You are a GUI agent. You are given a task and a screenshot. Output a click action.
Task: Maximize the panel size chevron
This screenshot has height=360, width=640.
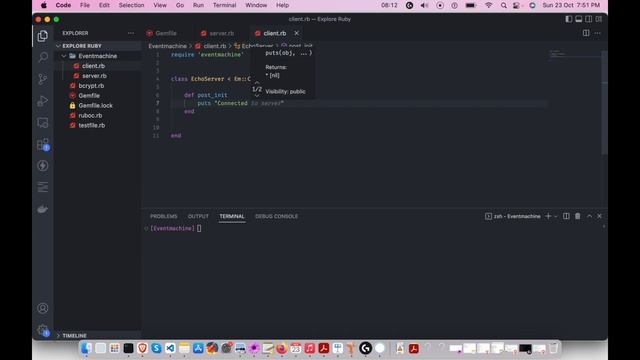click(589, 216)
